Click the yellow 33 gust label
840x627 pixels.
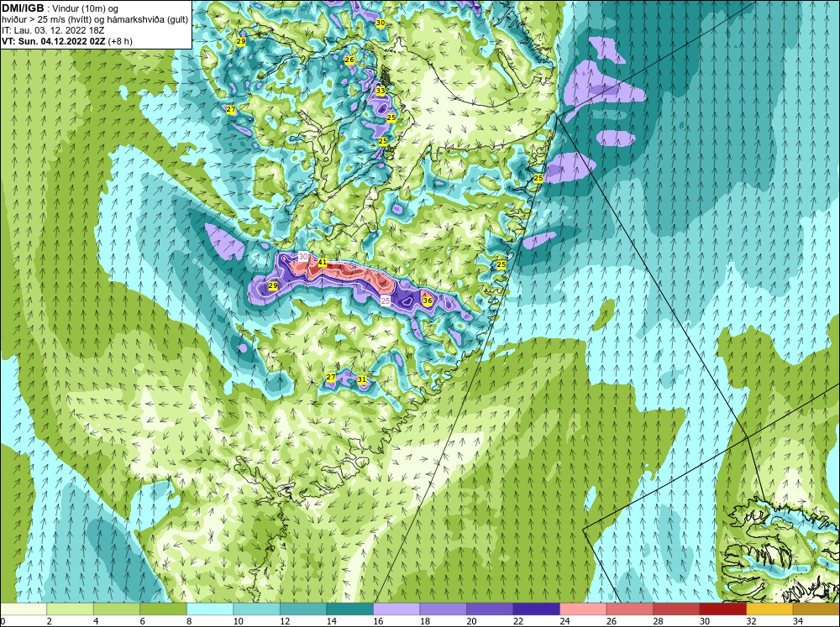381,91
